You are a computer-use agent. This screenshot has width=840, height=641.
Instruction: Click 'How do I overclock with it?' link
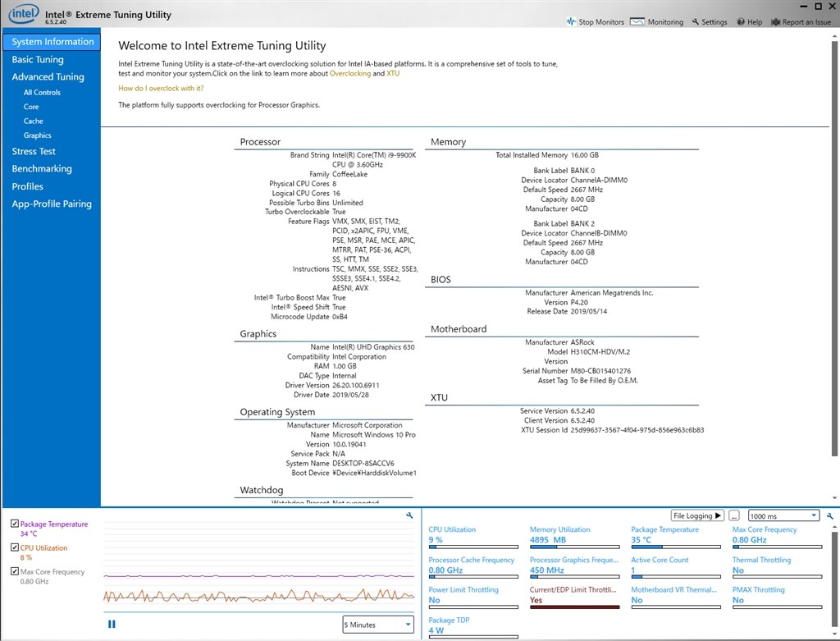[x=161, y=88]
